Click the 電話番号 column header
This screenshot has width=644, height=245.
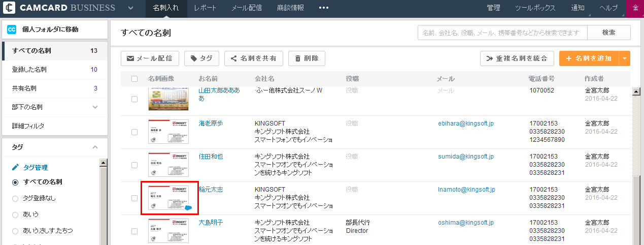pos(541,79)
